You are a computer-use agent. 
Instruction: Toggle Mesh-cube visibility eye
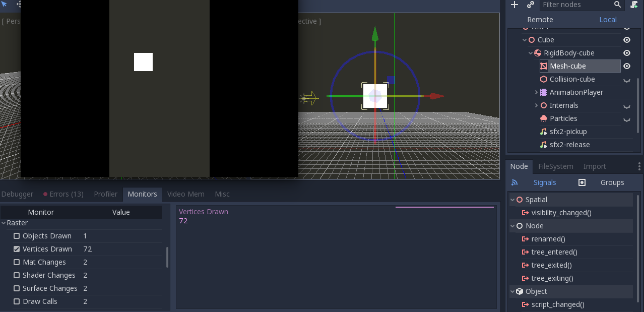[x=627, y=66]
